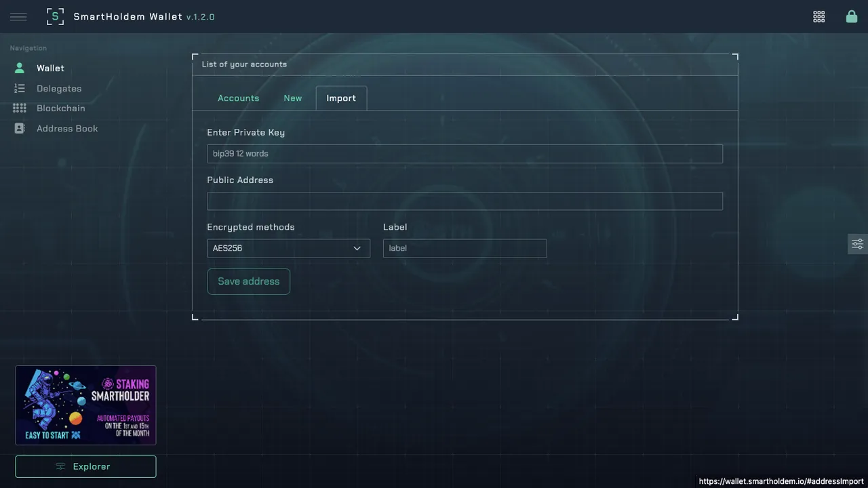Select the Import tab
This screenshot has height=488, width=868.
click(341, 98)
